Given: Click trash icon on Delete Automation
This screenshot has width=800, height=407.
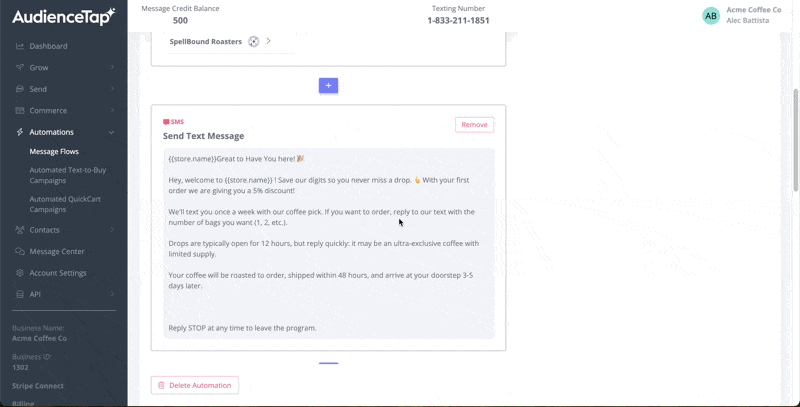Looking at the screenshot, I should [161, 385].
